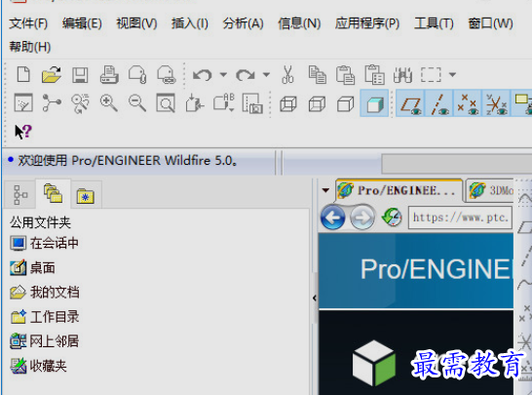Click the Undo arrow icon
Screen dimensions: 532x395
tap(203, 75)
